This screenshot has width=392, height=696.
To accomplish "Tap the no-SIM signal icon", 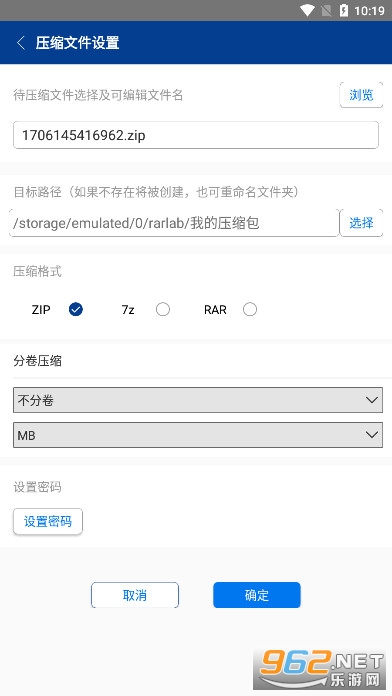I will tap(326, 10).
